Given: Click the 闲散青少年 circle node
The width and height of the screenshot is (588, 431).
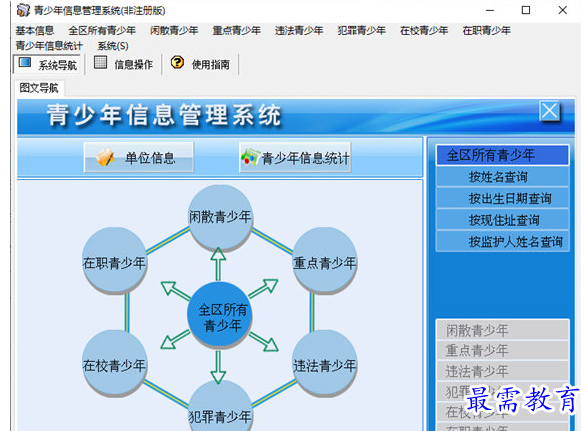Looking at the screenshot, I should pos(220,217).
